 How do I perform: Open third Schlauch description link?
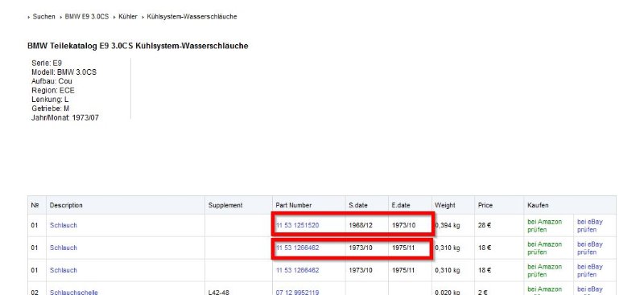pos(64,270)
